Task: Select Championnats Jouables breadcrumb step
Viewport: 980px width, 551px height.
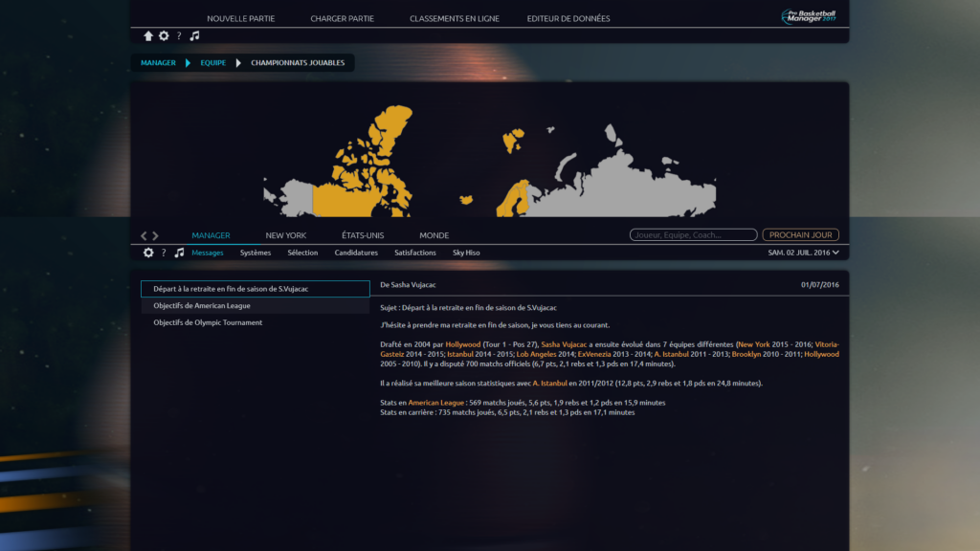Action: coord(298,62)
